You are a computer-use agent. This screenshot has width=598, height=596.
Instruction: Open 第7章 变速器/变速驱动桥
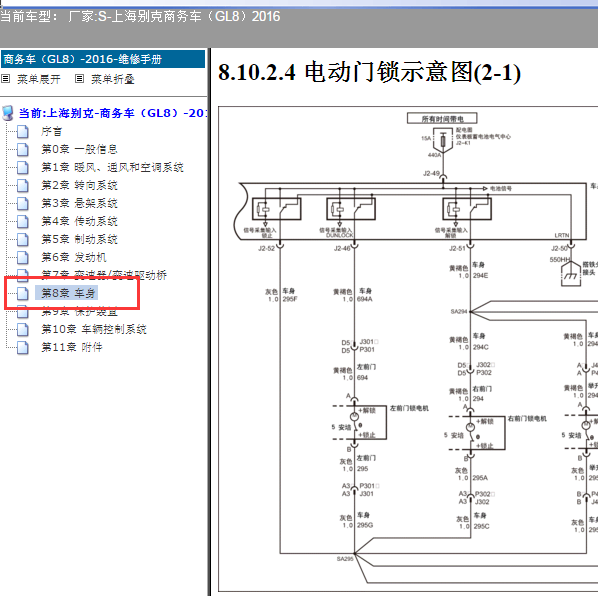click(x=104, y=275)
